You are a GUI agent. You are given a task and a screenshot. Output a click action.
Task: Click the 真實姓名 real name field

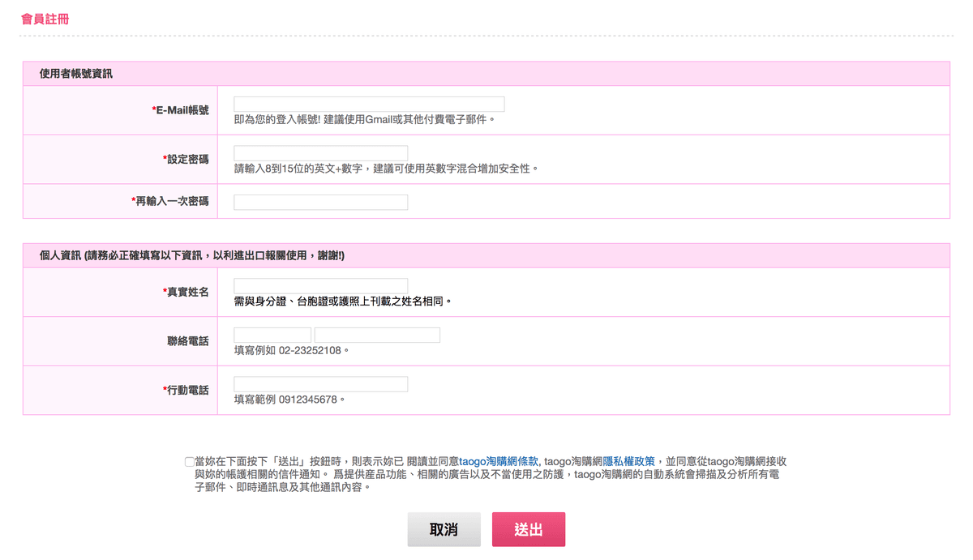(x=320, y=286)
